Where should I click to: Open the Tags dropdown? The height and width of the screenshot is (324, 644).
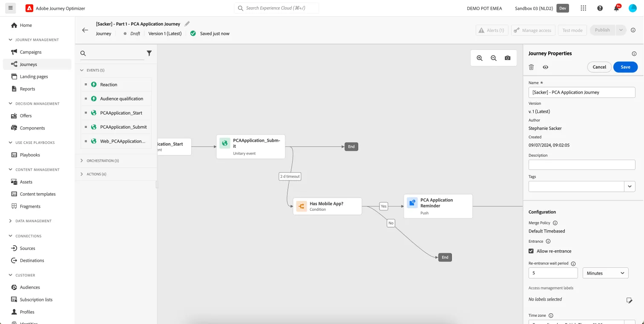pos(630,186)
